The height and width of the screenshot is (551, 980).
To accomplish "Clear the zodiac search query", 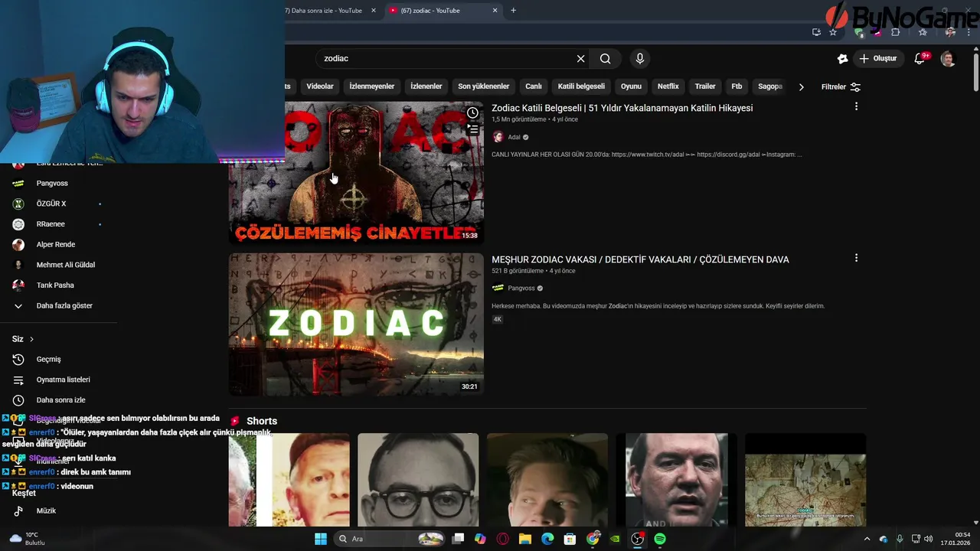I will click(580, 58).
